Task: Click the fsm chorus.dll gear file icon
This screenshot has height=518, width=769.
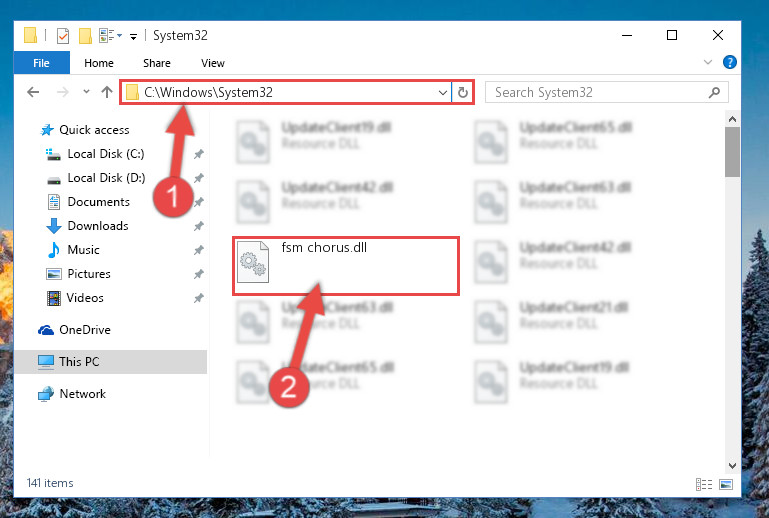Action: [x=253, y=262]
